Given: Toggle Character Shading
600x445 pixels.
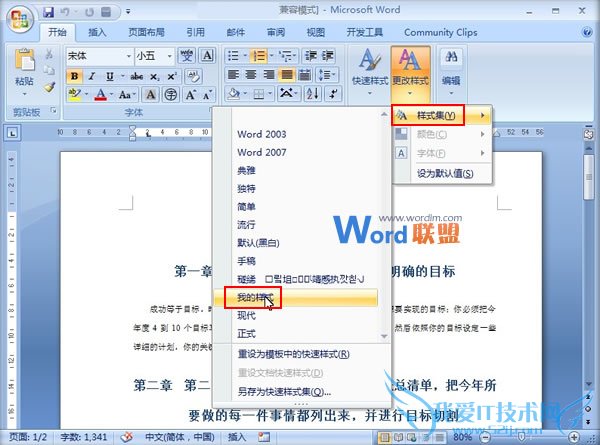Looking at the screenshot, I should (151, 94).
